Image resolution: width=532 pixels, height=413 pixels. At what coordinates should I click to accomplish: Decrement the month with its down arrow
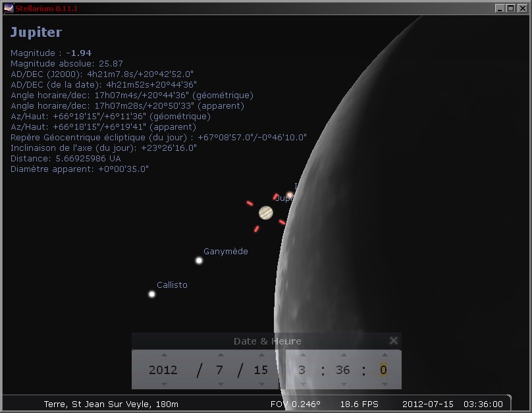(220, 383)
